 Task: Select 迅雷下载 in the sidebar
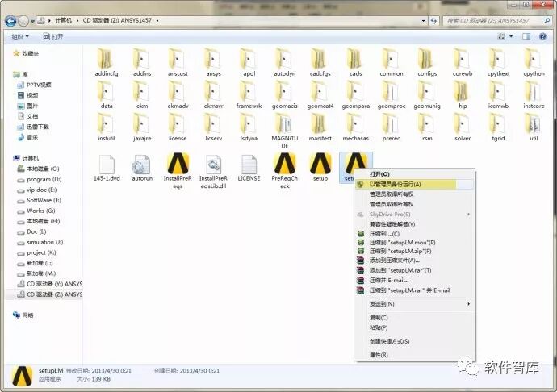[x=33, y=127]
